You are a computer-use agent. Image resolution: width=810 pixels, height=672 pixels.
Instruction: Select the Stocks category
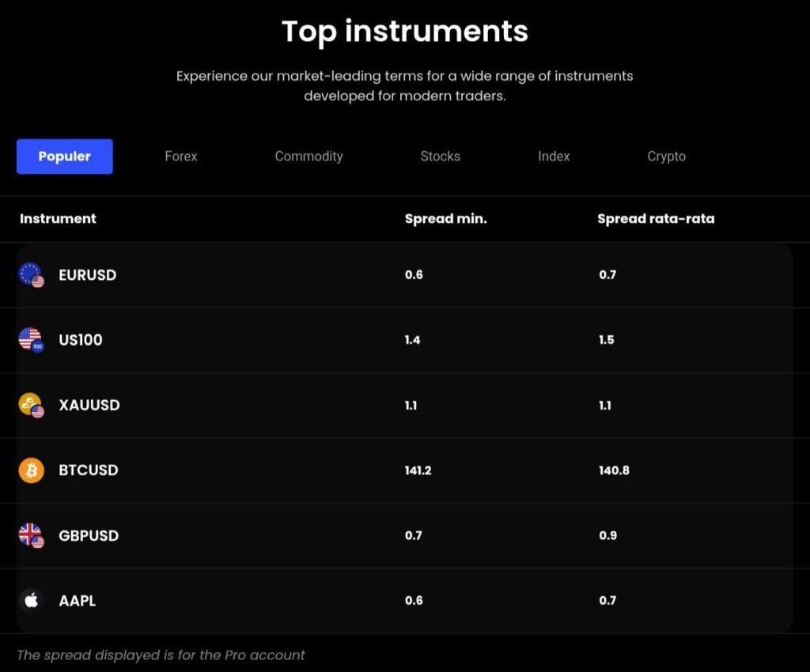[x=440, y=156]
